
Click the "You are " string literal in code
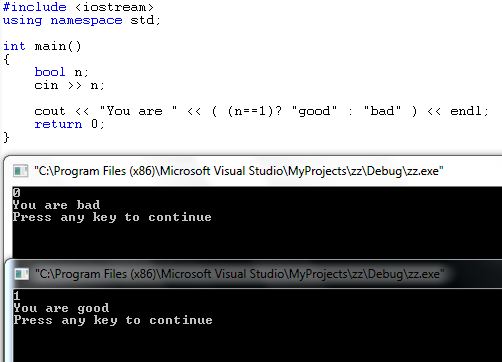tap(138, 111)
